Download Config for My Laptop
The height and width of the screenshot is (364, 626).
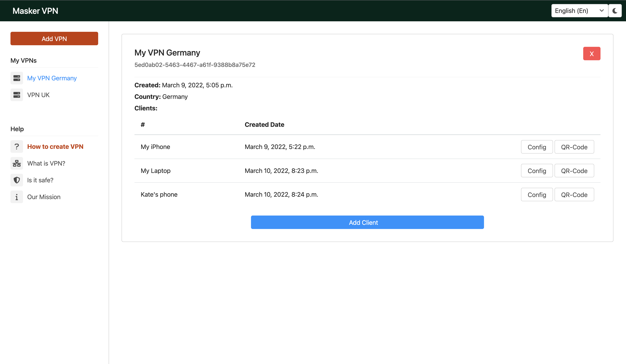pyautogui.click(x=537, y=171)
